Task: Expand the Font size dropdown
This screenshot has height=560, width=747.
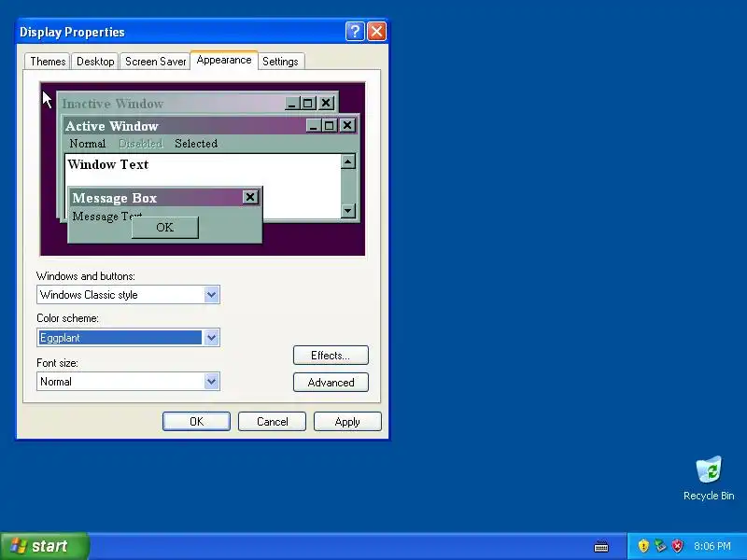Action: 212,382
